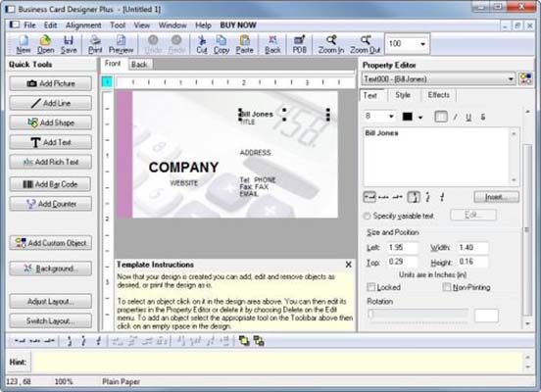Image resolution: width=541 pixels, height=392 pixels.
Task: Switch to the Front tab
Action: 113,64
